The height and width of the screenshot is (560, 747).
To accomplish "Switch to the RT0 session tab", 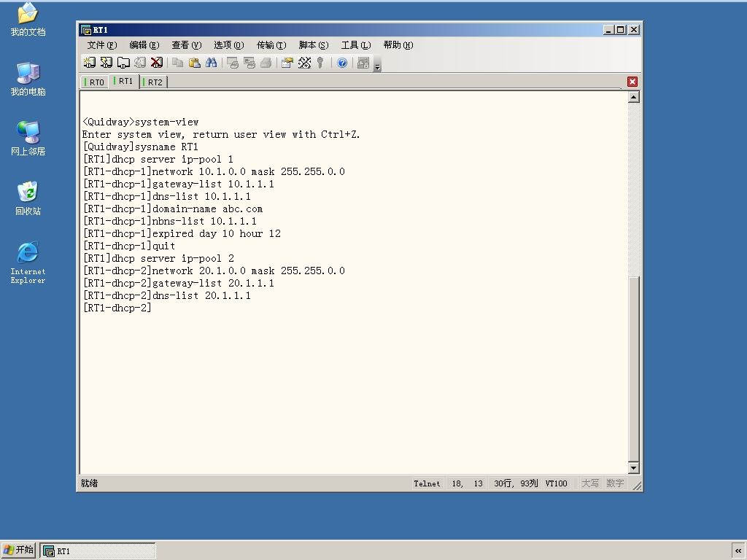I will pos(95,82).
